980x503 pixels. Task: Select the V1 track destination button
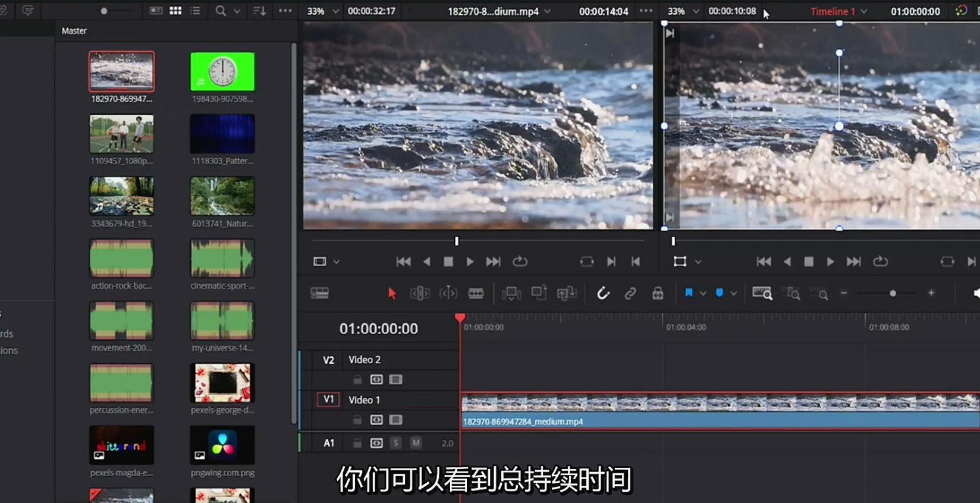328,400
